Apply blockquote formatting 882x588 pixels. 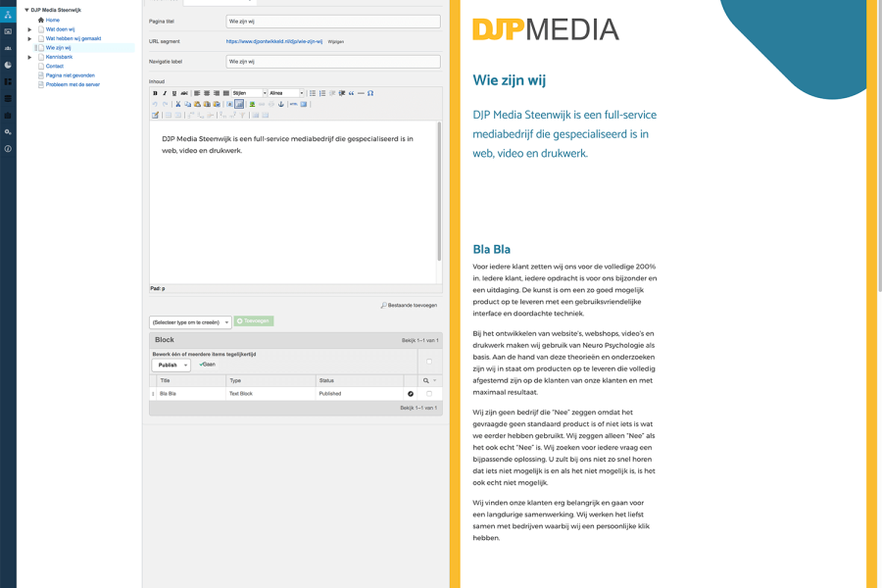click(351, 93)
